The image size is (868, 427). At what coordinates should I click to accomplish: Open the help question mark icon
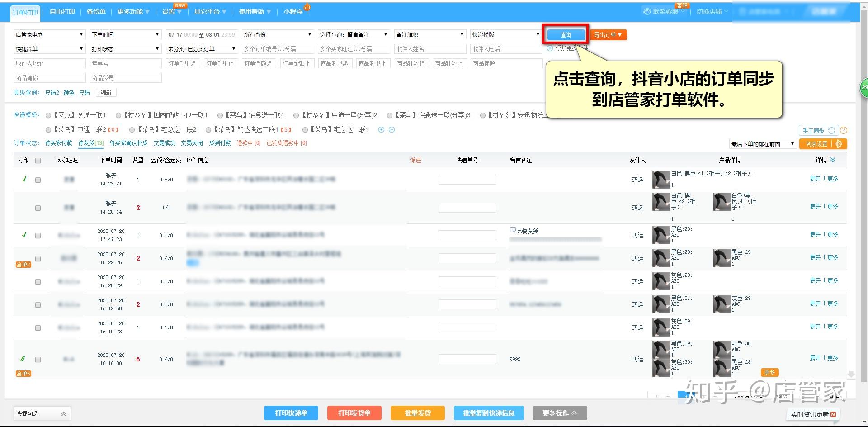tap(843, 131)
